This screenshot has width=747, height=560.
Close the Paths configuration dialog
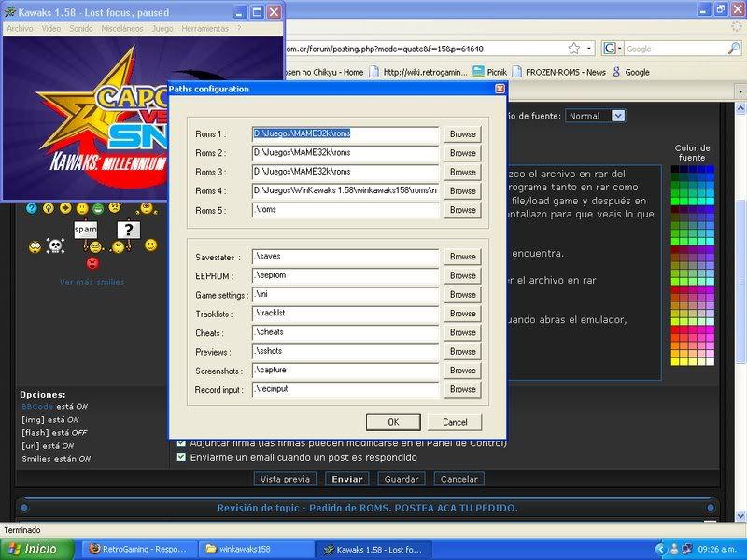click(500, 89)
